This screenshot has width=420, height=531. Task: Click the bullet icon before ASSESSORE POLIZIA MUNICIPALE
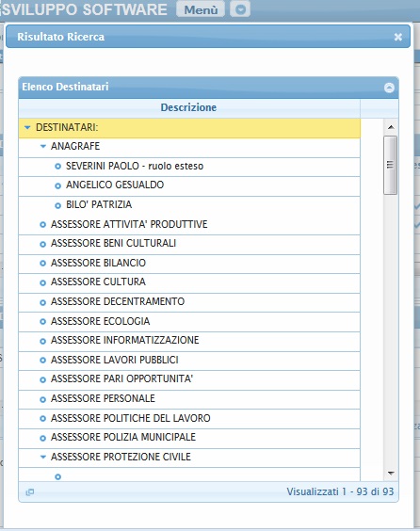click(42, 438)
